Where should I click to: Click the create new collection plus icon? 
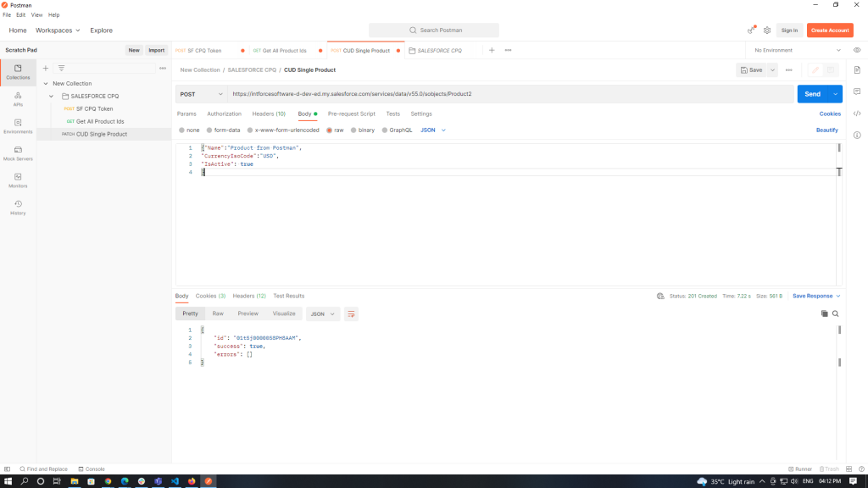click(x=46, y=68)
